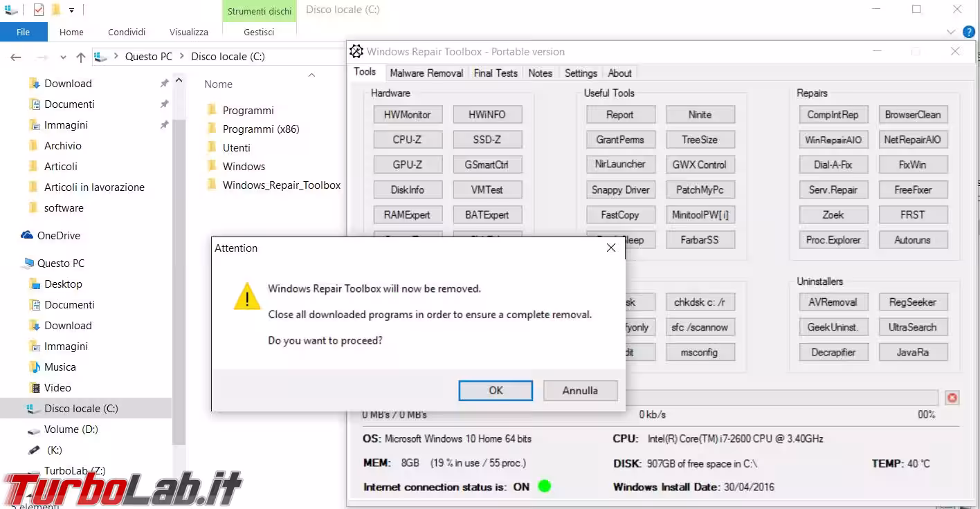Click the red cancel download icon

952,398
